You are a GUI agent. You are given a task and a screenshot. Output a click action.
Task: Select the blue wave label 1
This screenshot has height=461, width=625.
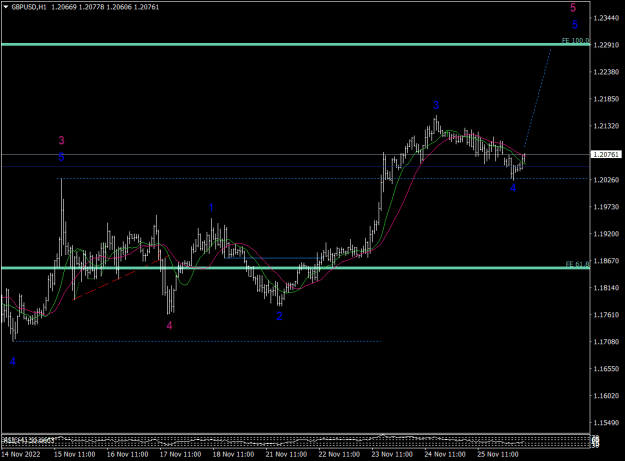click(211, 208)
